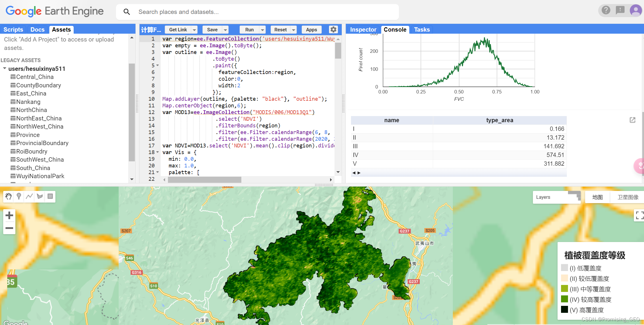Click the marker/point tool icon
This screenshot has height=325, width=644.
pyautogui.click(x=19, y=196)
